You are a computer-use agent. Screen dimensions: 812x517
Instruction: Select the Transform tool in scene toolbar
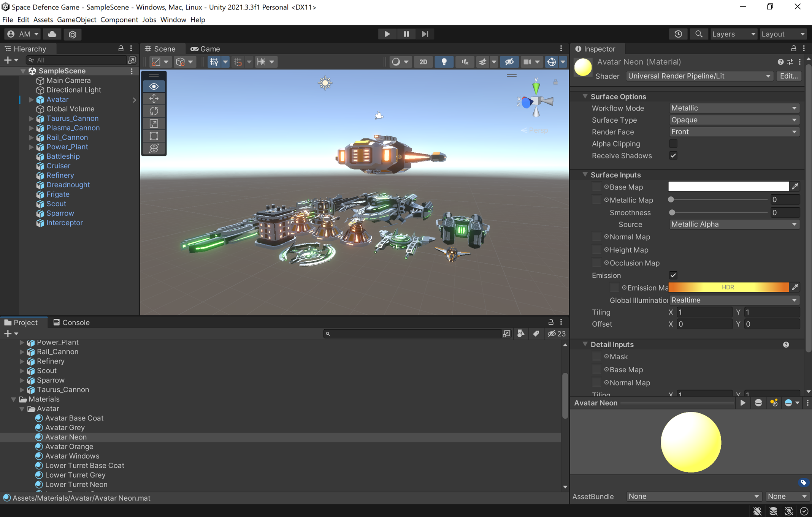(154, 148)
